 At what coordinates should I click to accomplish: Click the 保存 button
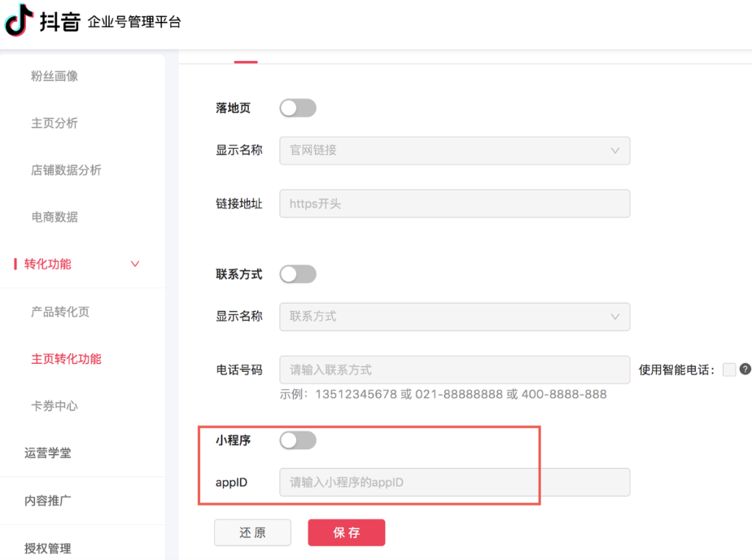click(346, 533)
